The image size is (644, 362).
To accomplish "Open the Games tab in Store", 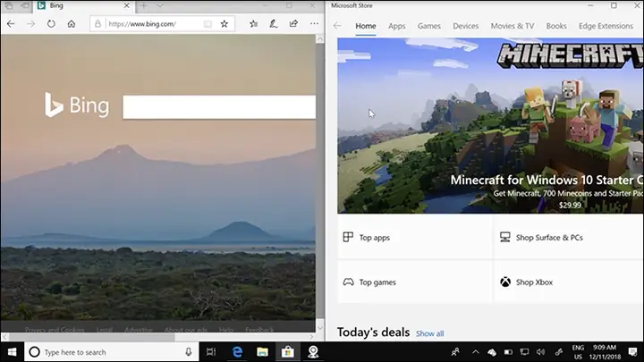I will (429, 26).
